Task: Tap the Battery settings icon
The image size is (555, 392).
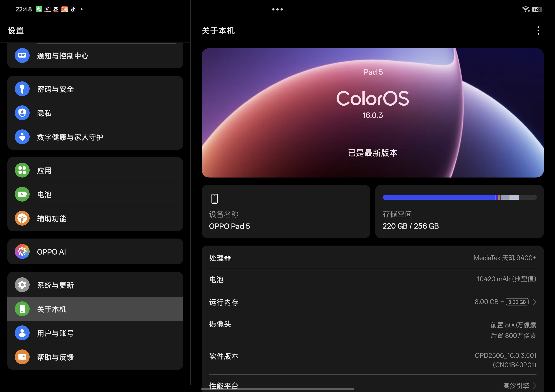Action: [22, 194]
